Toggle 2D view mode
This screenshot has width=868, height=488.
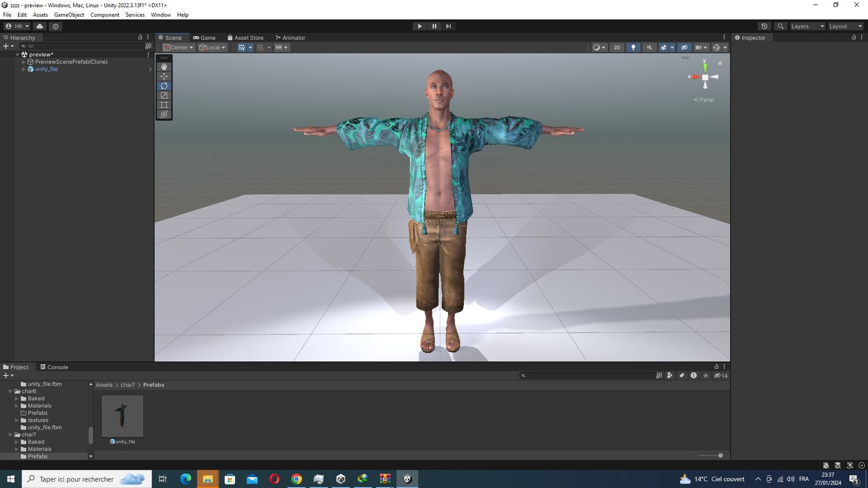point(617,47)
